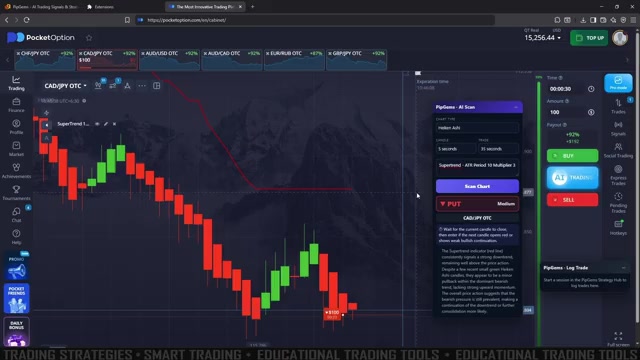Open timezone settings gear near UTC label
This screenshot has height=360, width=640.
(x=84, y=101)
